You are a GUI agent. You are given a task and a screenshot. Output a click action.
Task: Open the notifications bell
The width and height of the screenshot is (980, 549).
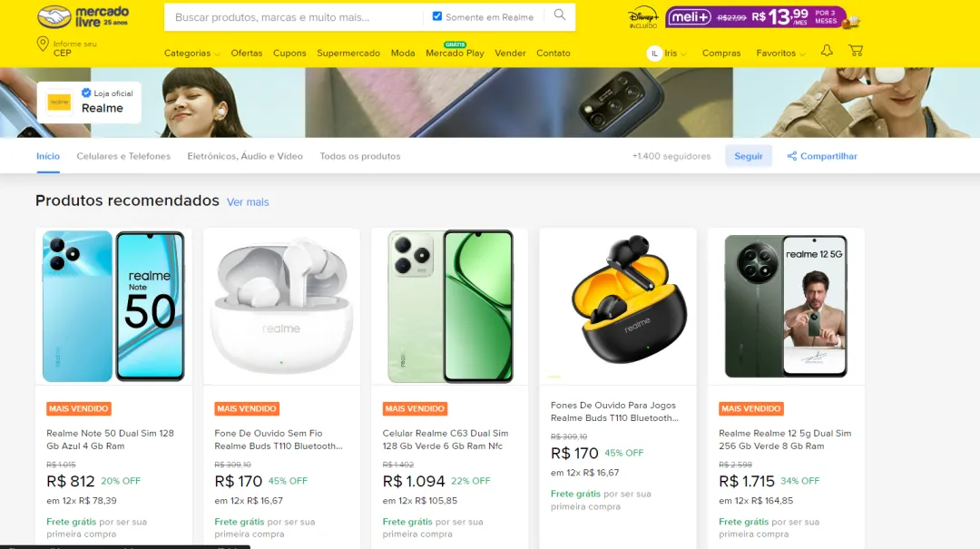(x=827, y=52)
